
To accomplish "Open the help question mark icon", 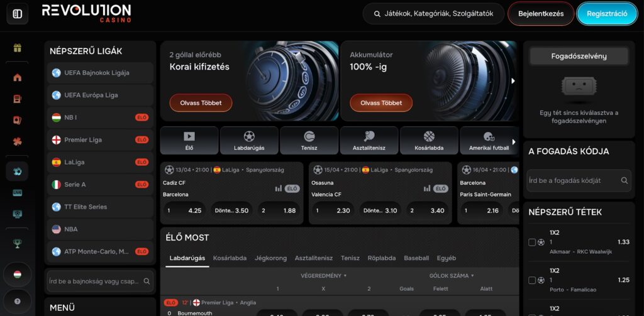I will [x=17, y=301].
